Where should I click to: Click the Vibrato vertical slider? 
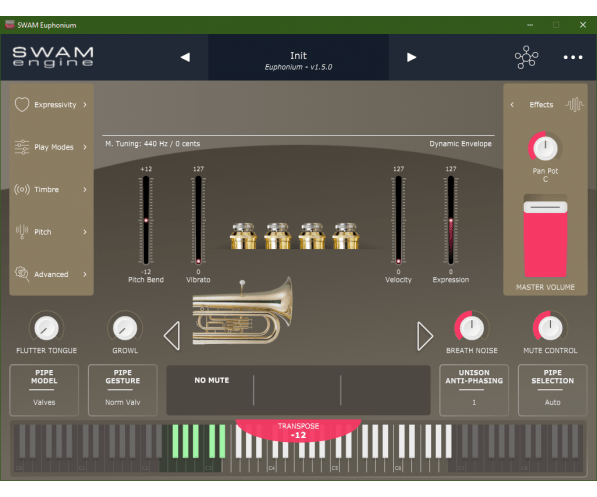coord(198,220)
